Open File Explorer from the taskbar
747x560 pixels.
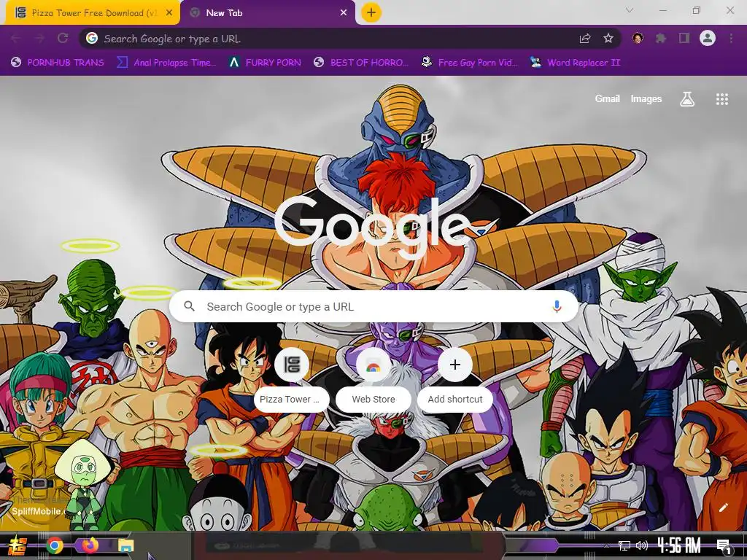pos(125,545)
